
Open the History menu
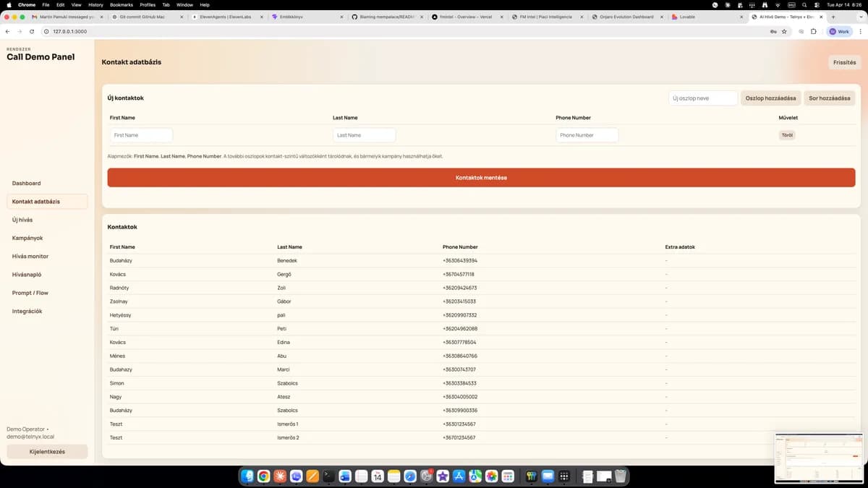click(x=95, y=5)
